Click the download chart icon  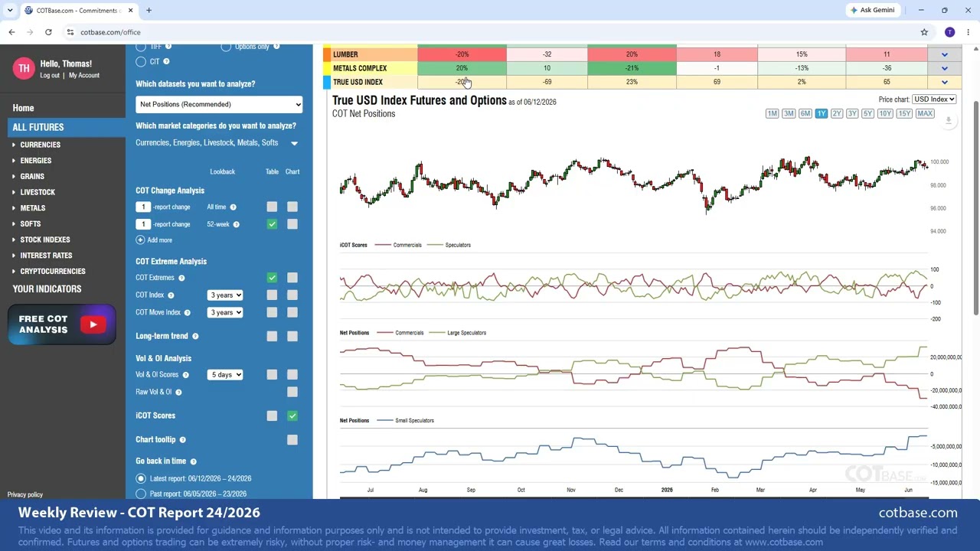tap(948, 121)
